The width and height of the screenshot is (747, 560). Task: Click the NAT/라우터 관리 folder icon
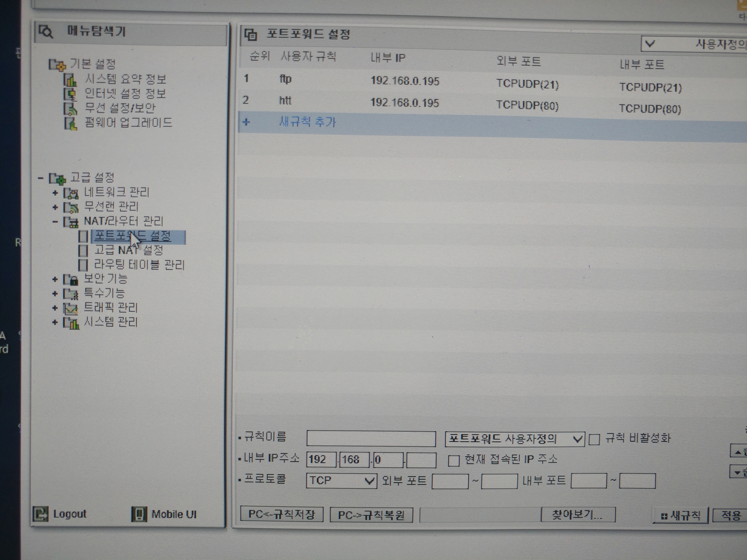[71, 222]
